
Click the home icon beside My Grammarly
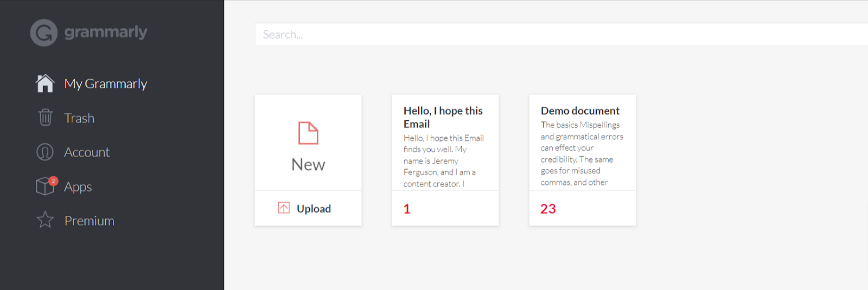[45, 83]
